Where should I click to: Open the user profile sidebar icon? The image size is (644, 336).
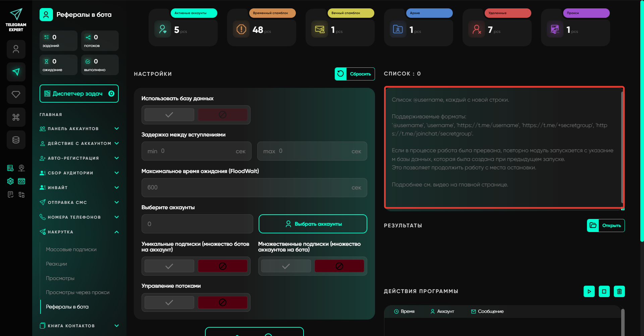(16, 49)
